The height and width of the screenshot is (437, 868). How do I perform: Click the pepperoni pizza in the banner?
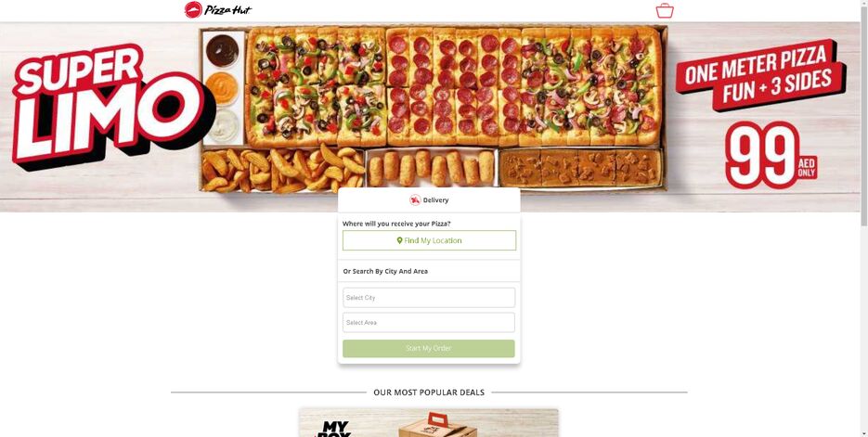pos(453,85)
